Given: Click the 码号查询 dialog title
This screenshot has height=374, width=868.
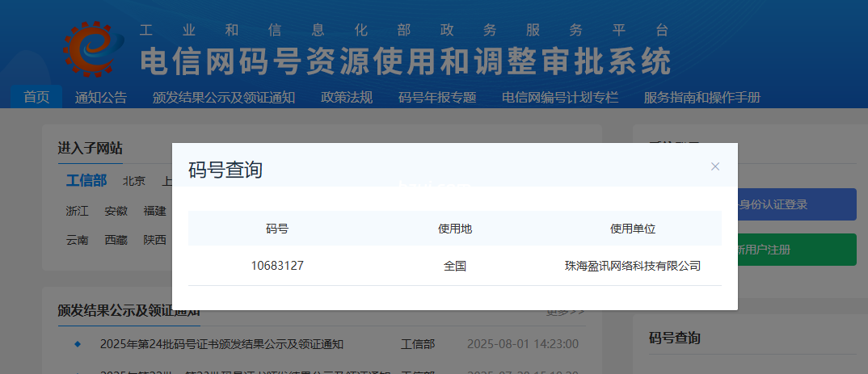Looking at the screenshot, I should [225, 170].
